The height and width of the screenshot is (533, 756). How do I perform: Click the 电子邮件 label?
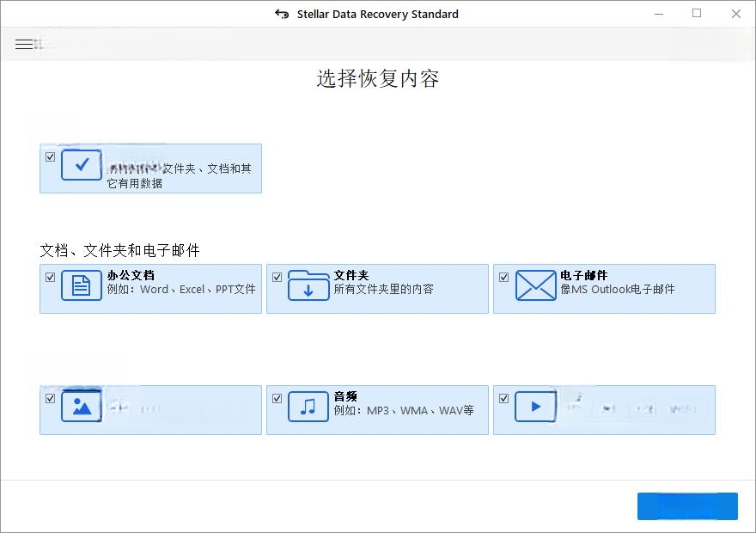[x=584, y=275]
